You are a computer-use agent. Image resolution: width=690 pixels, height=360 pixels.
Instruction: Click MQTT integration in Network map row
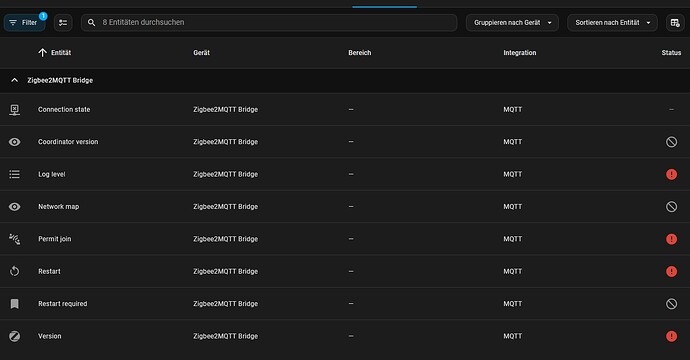513,206
